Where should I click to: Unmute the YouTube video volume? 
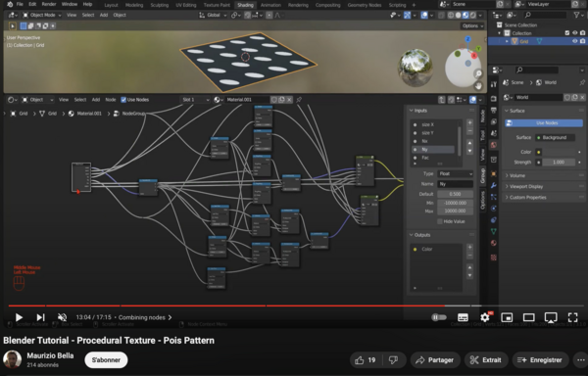[x=63, y=317]
